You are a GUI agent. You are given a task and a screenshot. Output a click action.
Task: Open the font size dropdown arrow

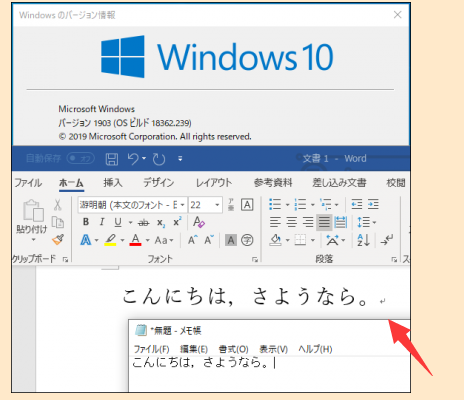(217, 205)
